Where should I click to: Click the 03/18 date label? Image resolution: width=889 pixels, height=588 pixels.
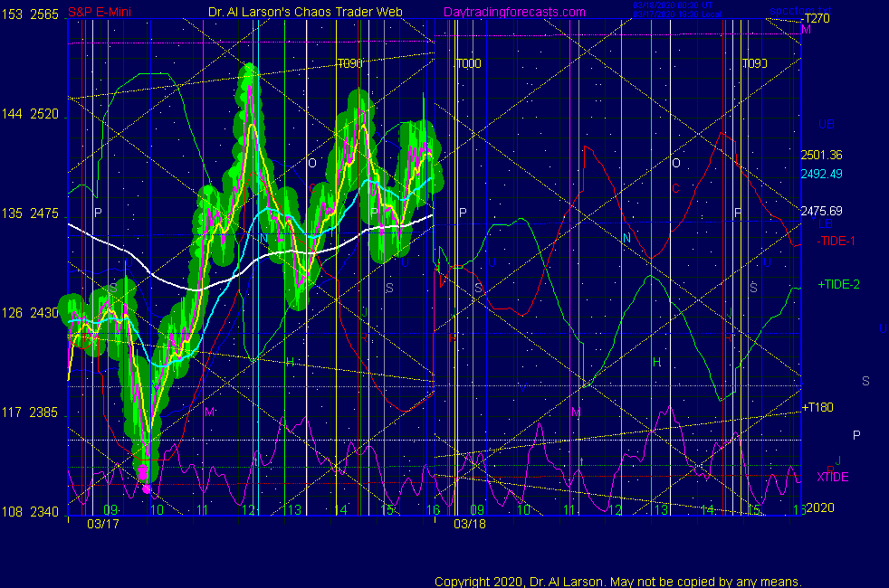coord(470,524)
